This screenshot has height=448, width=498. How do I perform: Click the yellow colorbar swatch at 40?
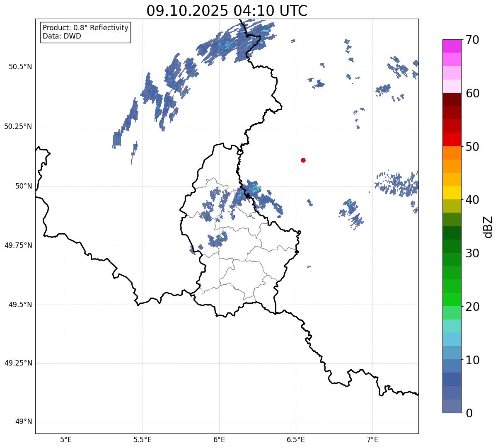452,193
